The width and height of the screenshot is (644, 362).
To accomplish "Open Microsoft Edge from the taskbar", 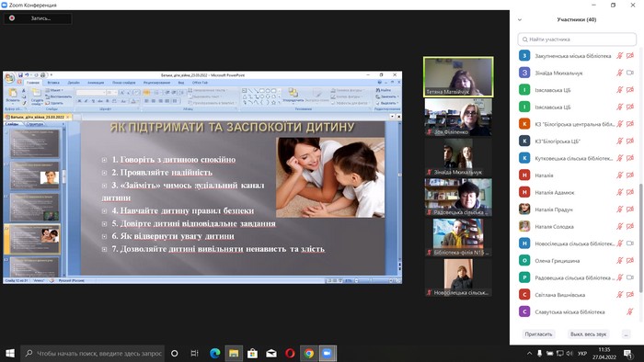I will click(x=214, y=353).
